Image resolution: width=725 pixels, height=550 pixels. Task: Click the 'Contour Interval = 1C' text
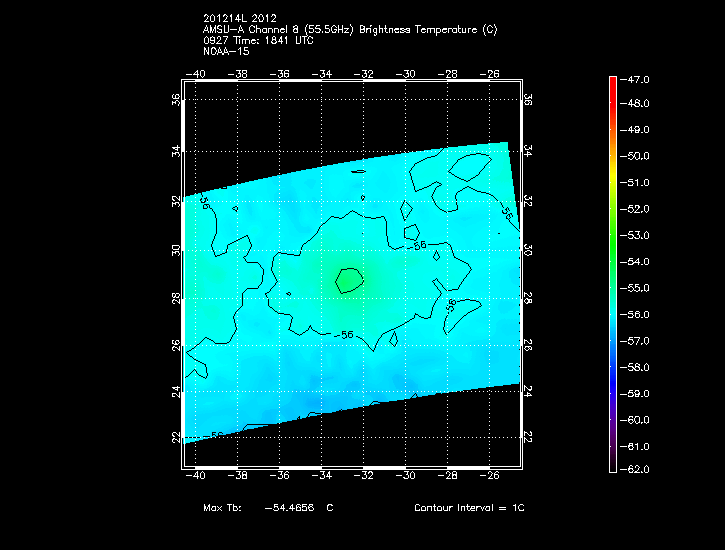(x=469, y=508)
